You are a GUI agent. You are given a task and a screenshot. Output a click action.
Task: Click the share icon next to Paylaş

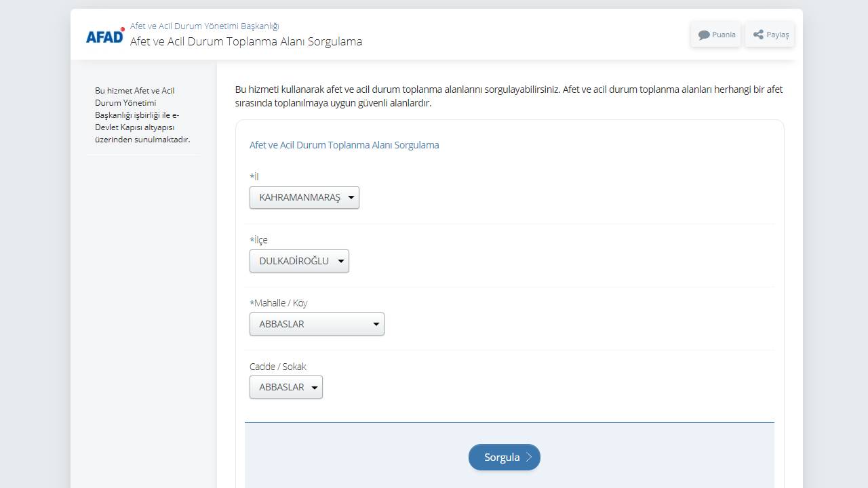(758, 35)
